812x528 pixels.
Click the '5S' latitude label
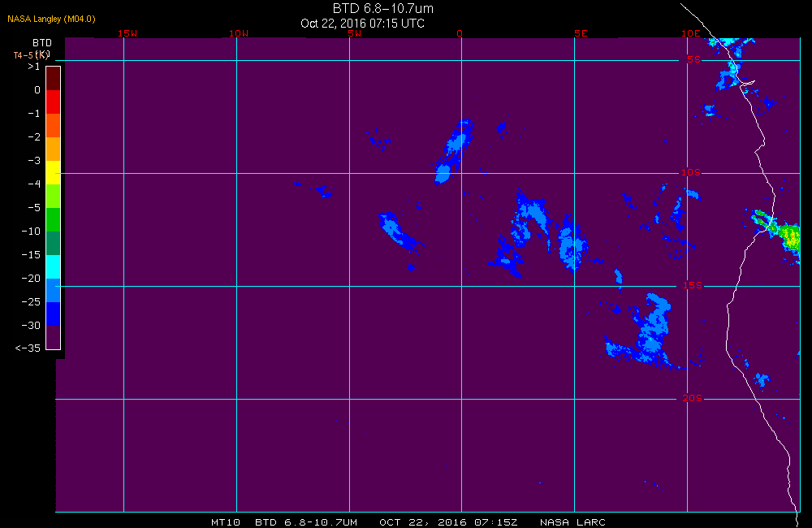click(694, 59)
